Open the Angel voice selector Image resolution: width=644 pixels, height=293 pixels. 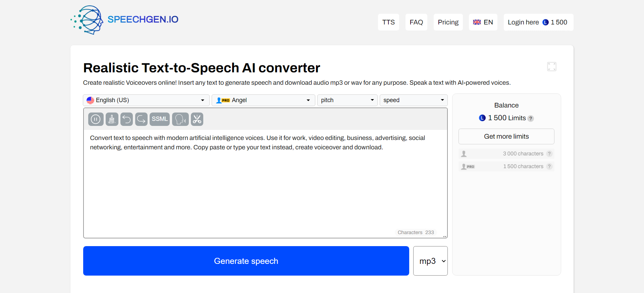point(263,100)
